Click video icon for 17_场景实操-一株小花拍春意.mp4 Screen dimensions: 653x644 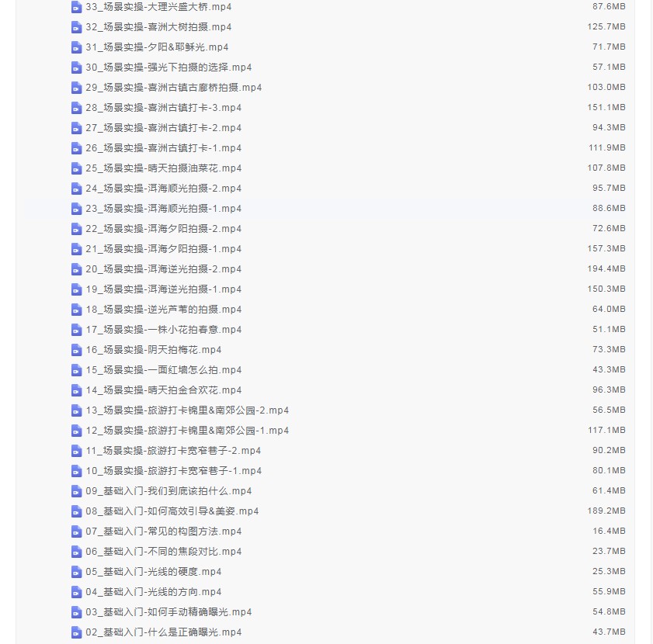point(76,330)
